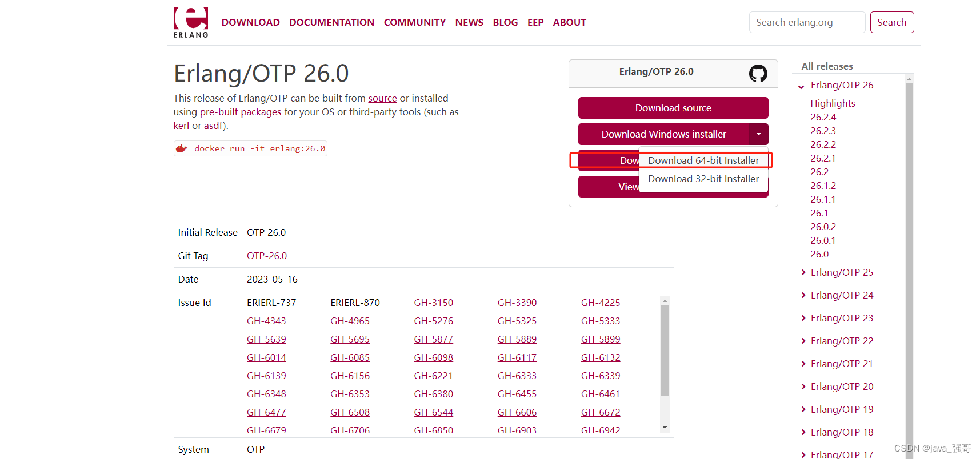
Task: Expand the Erlang/OTP 24 releases
Action: 803,295
